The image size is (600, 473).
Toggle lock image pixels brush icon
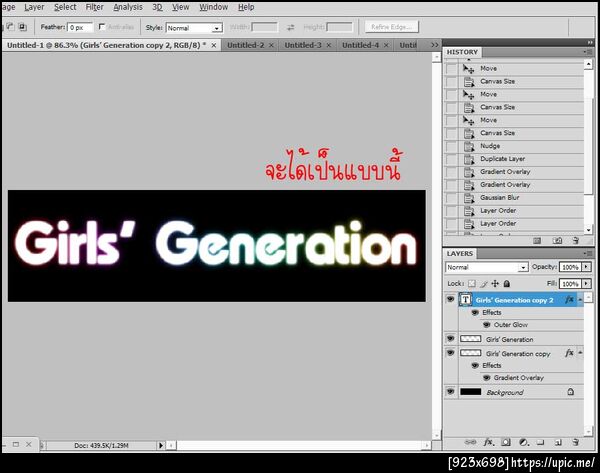coord(484,284)
